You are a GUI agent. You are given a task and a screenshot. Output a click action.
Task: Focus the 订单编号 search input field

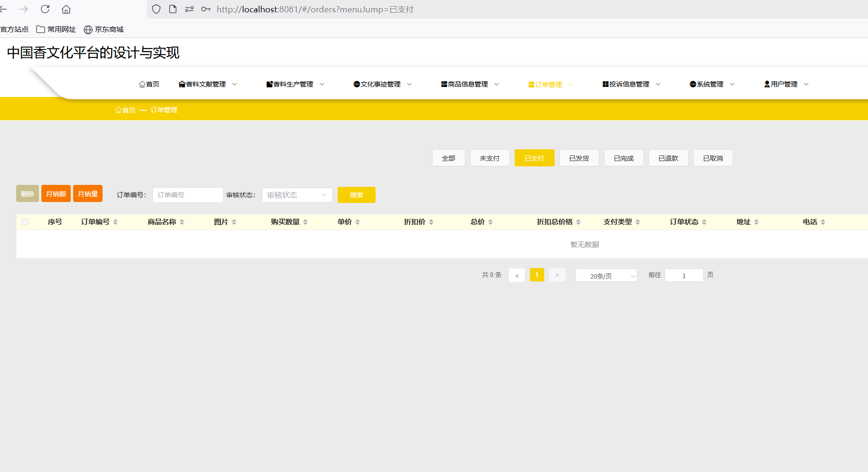click(x=188, y=195)
